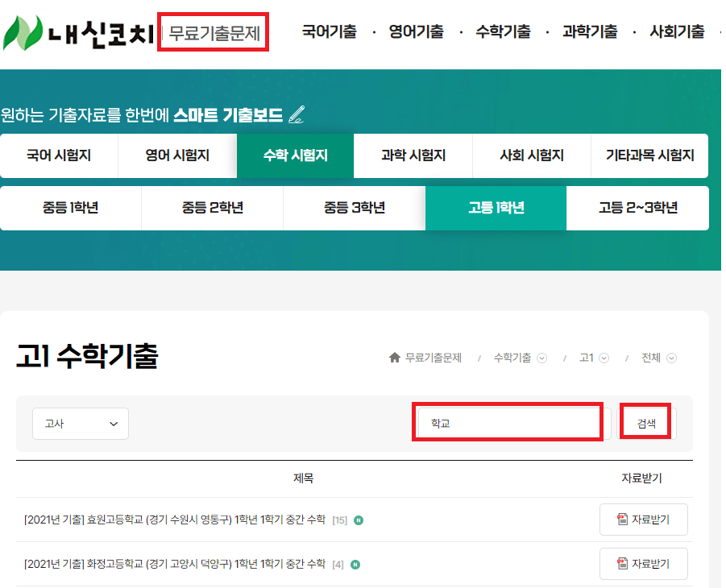Viewport: 726px width, 588px height.
Task: Switch to the 고등 2~3학년 tab
Action: click(637, 208)
